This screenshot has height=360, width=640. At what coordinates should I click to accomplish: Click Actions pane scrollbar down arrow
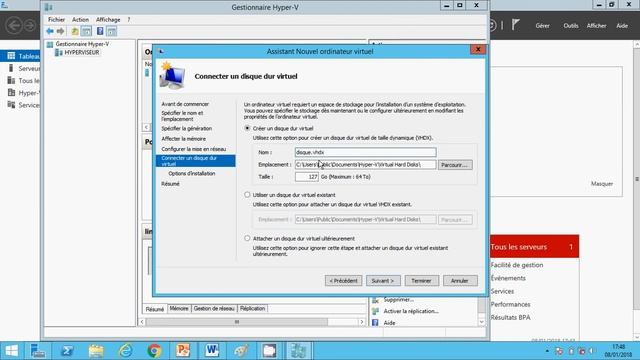pyautogui.click(x=482, y=322)
